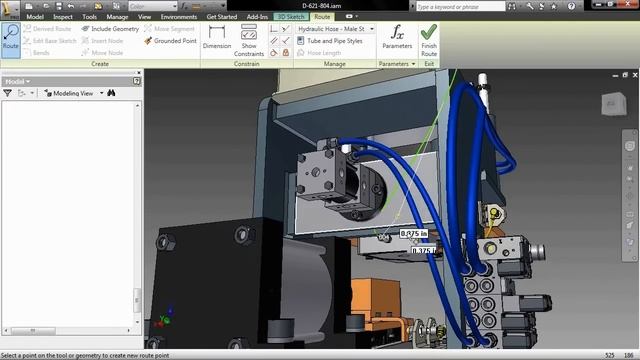Expand Parameters panel dropdown
The image size is (640, 360).
click(397, 64)
